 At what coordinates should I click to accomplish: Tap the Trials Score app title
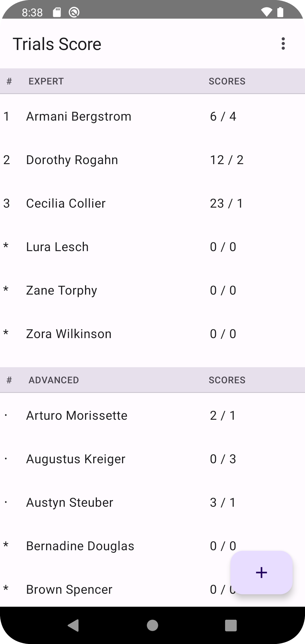(x=57, y=44)
